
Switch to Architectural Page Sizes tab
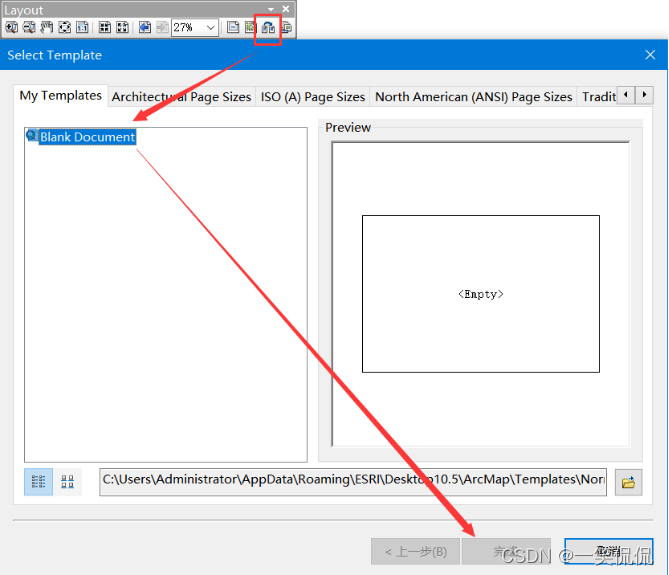pos(181,97)
